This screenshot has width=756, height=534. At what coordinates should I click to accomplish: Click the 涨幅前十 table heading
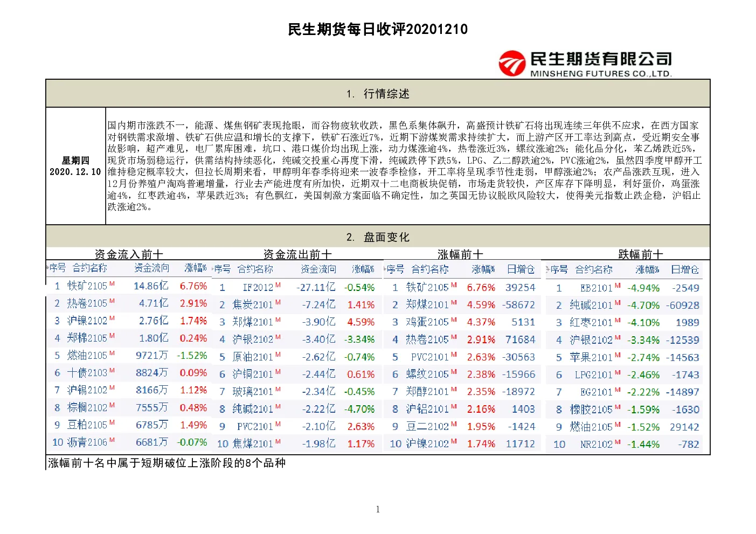pos(460,254)
